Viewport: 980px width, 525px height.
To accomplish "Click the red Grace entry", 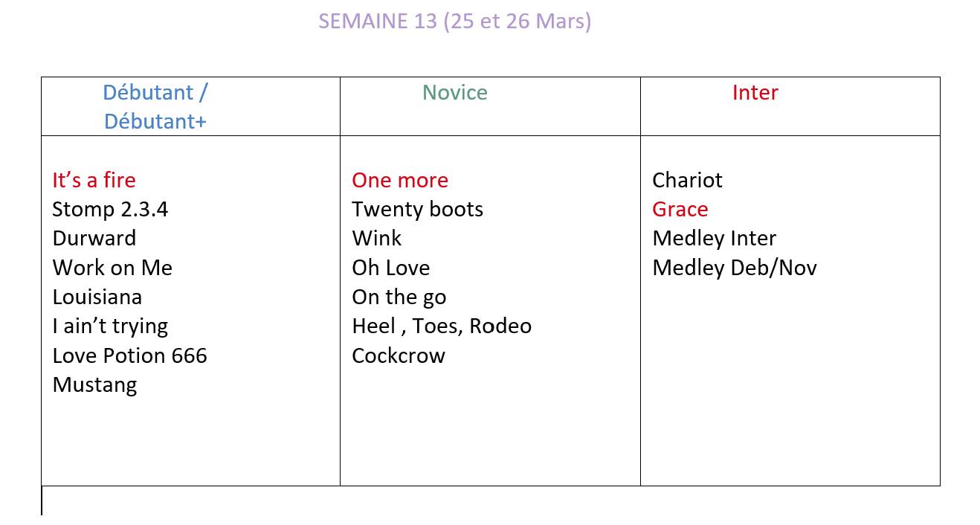I will coord(680,209).
